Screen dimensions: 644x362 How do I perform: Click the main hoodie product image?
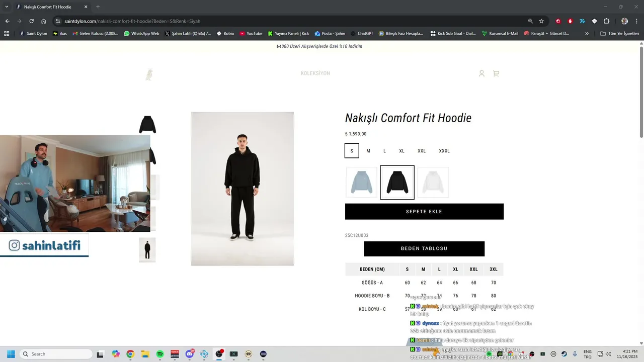tap(243, 189)
